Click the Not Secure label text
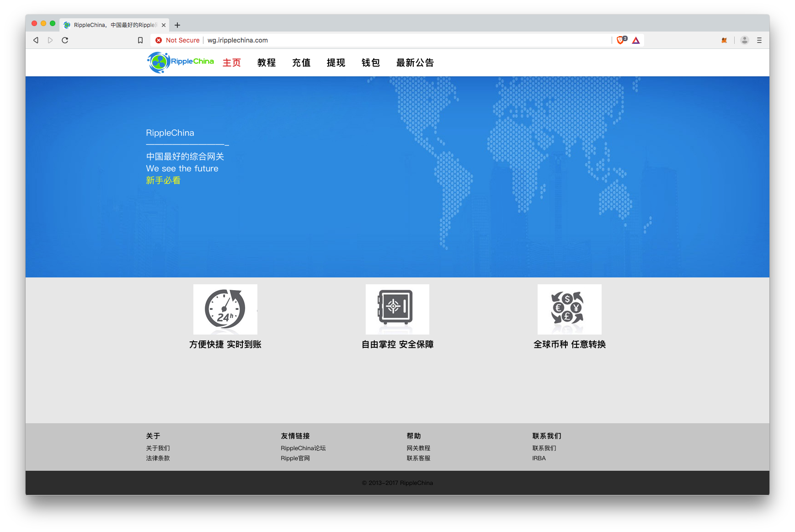 pyautogui.click(x=182, y=40)
